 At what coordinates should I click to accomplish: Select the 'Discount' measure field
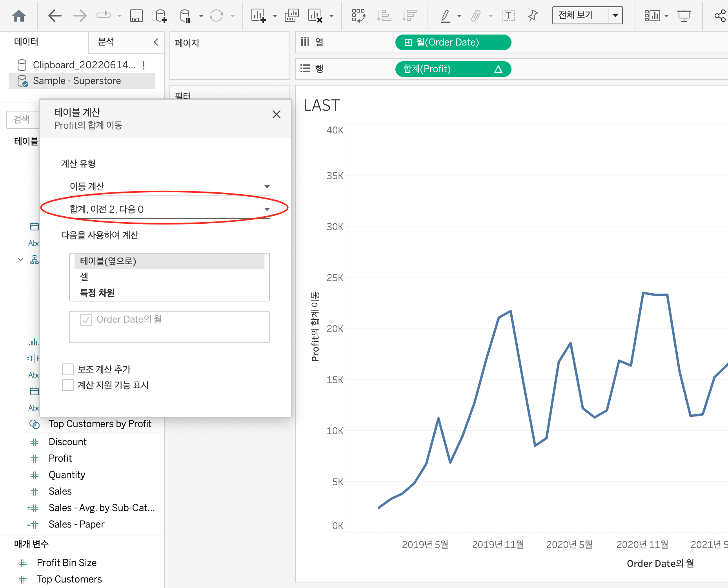pos(67,442)
